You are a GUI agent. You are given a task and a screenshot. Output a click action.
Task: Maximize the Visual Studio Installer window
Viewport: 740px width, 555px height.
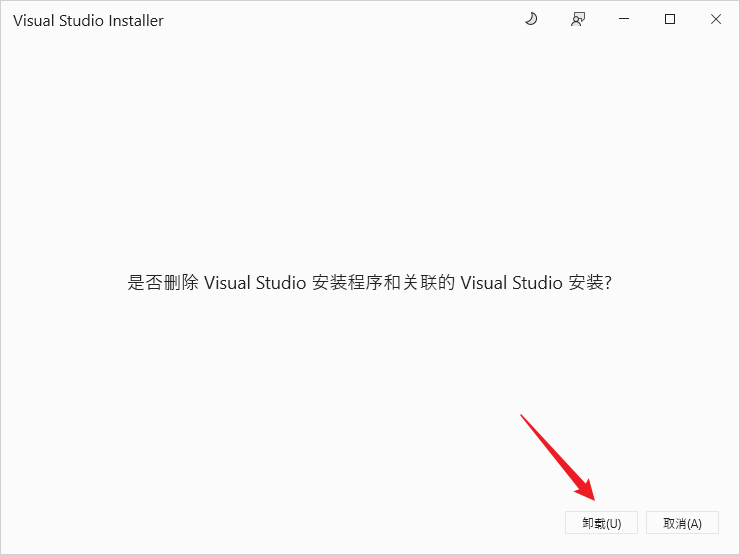670,20
